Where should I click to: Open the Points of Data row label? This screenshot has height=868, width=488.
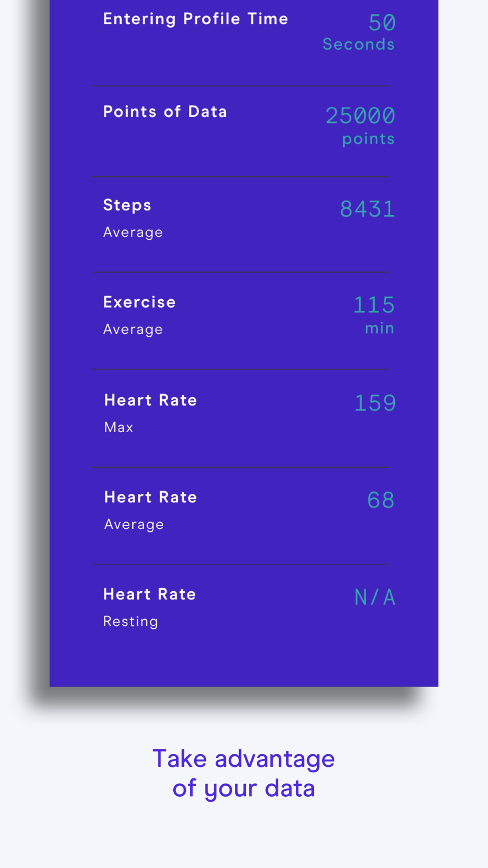click(165, 112)
